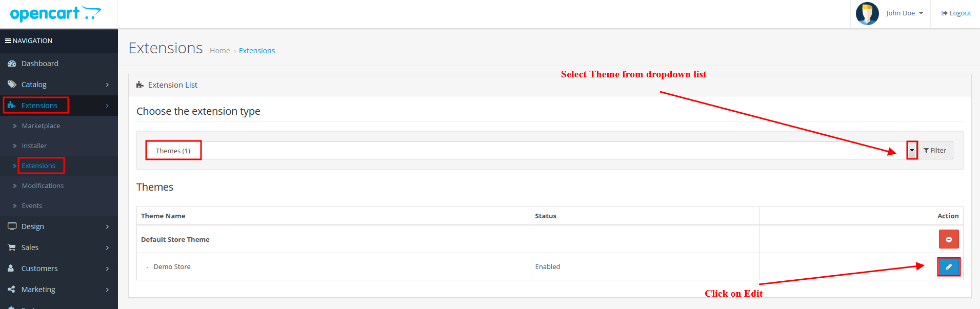980x309 pixels.
Task: Click the John Doe avatar image
Action: (867, 13)
